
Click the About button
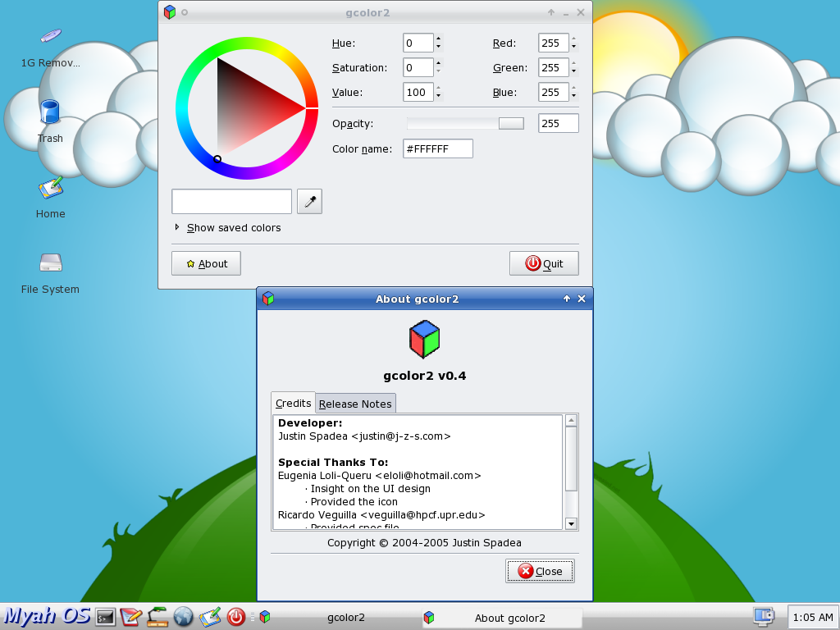click(x=206, y=263)
